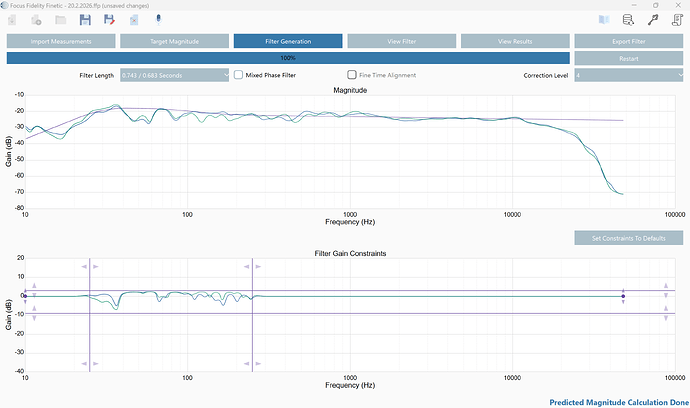The image size is (690, 408).
Task: Click the greyed-out document with plus icon
Action: tap(36, 20)
